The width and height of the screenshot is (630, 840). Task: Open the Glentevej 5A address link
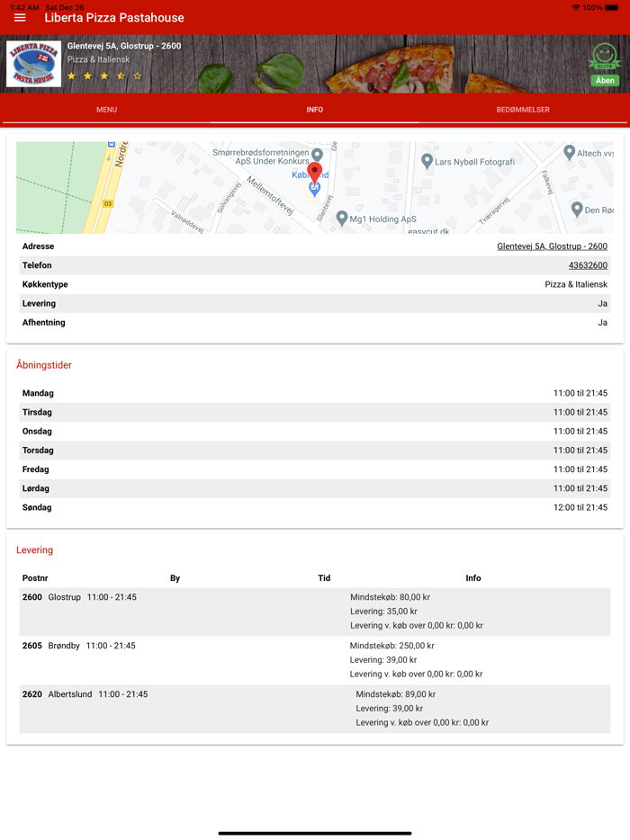pos(553,246)
